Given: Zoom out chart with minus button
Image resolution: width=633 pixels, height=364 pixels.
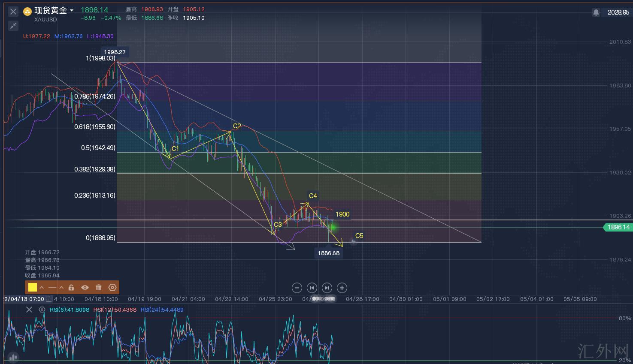Looking at the screenshot, I should click(297, 288).
